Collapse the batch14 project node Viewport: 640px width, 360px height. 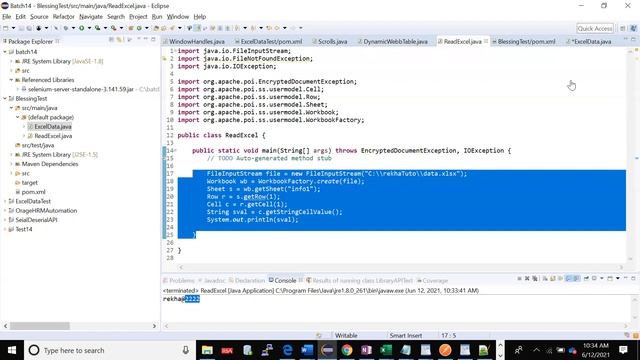(5, 52)
